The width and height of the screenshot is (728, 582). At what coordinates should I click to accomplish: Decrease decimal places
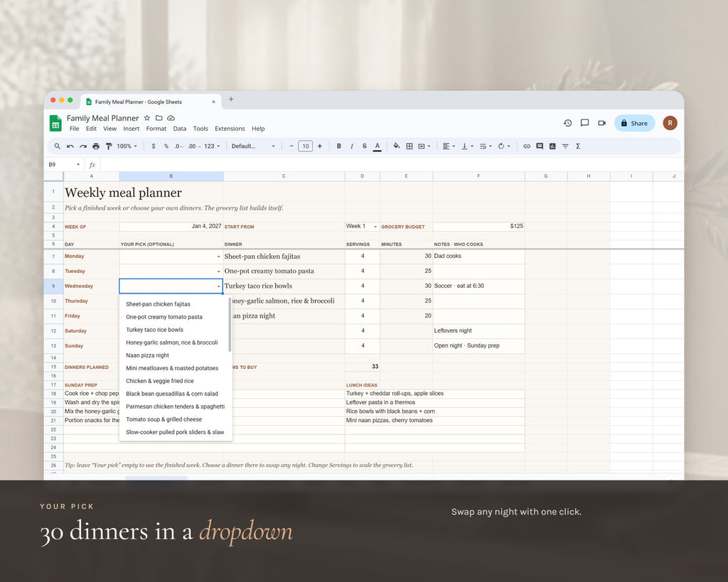pyautogui.click(x=178, y=146)
